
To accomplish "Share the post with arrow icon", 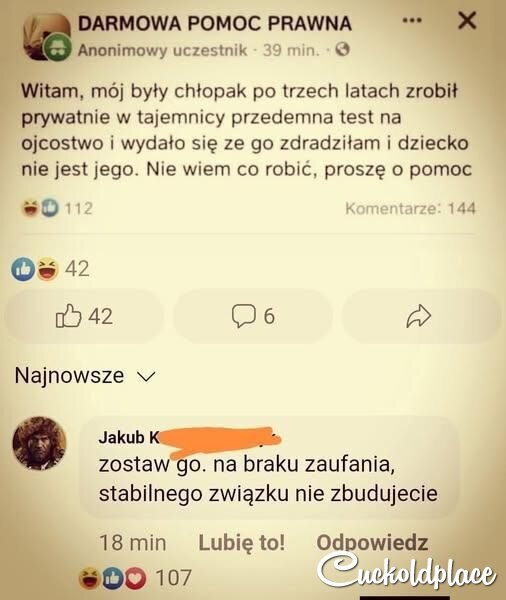I will [421, 316].
